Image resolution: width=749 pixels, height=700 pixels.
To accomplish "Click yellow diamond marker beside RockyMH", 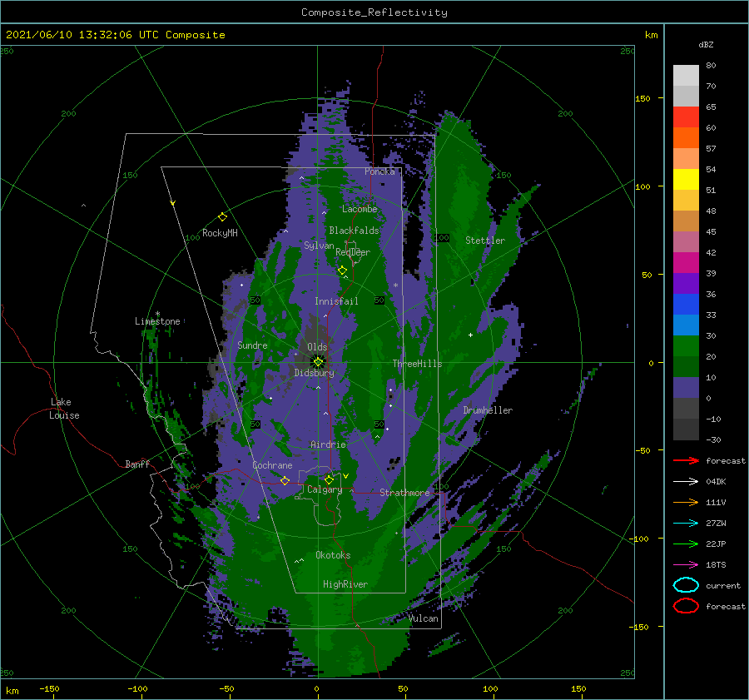I will pos(222,217).
